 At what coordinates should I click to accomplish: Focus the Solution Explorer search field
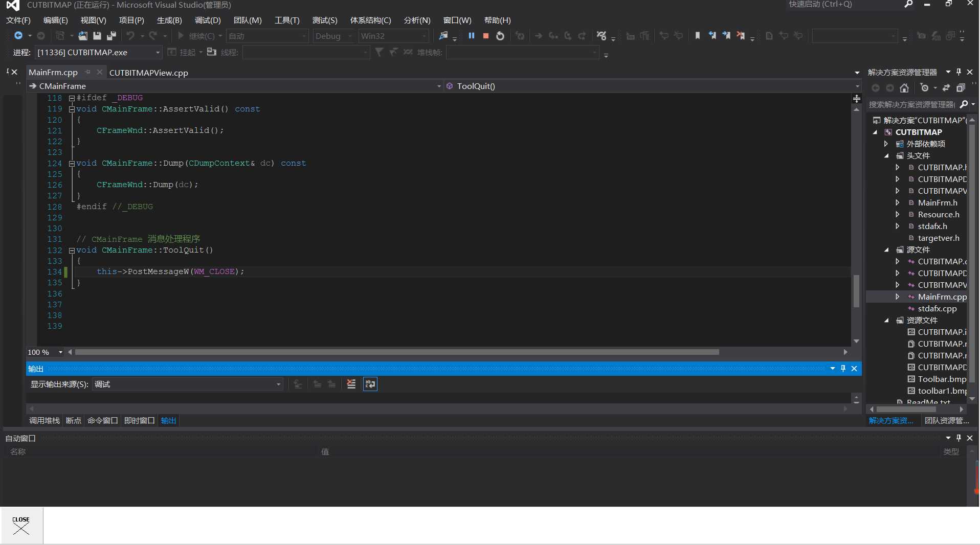(x=912, y=104)
